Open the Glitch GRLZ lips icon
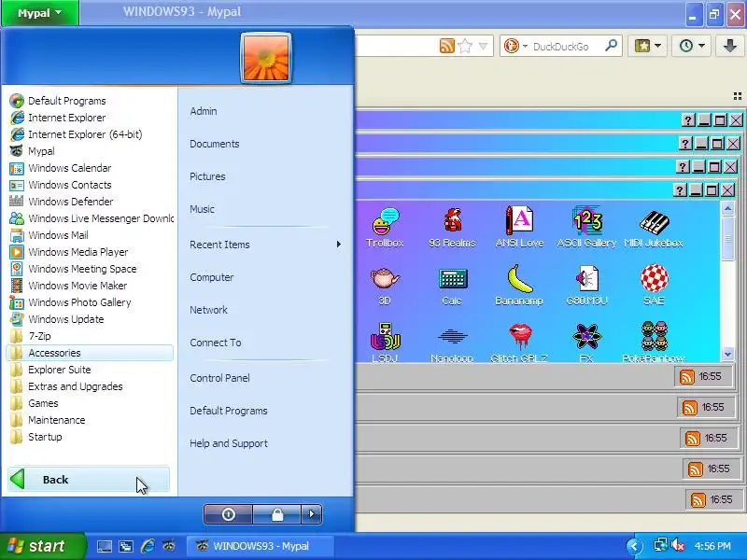Image resolution: width=747 pixels, height=560 pixels. (519, 343)
